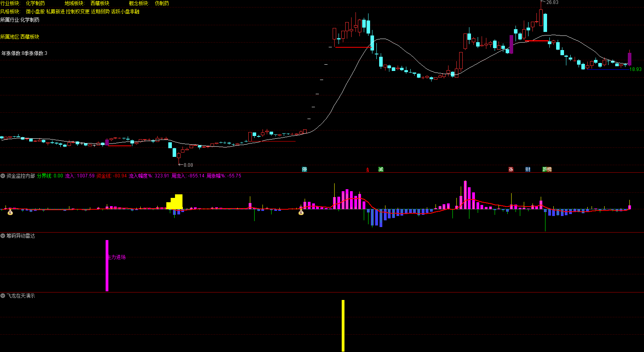Open the 筹码异动雷达 indicator dropdown arrow

(x=3, y=236)
